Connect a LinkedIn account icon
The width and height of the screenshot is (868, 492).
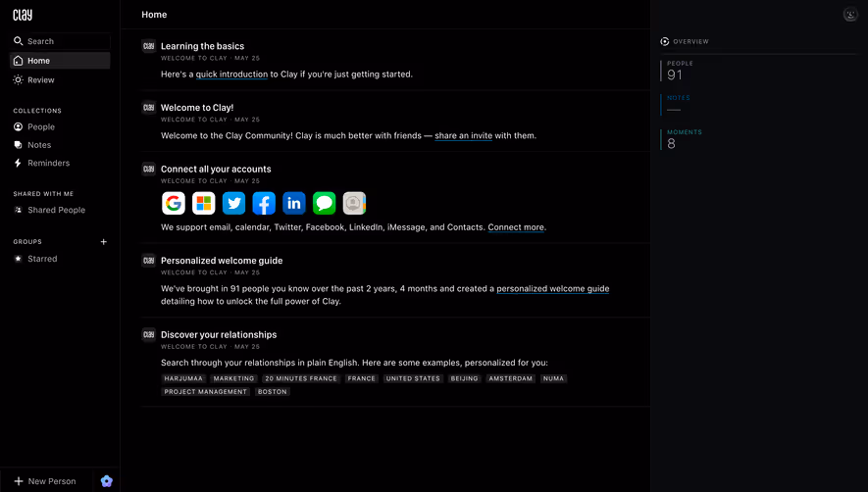pyautogui.click(x=294, y=203)
